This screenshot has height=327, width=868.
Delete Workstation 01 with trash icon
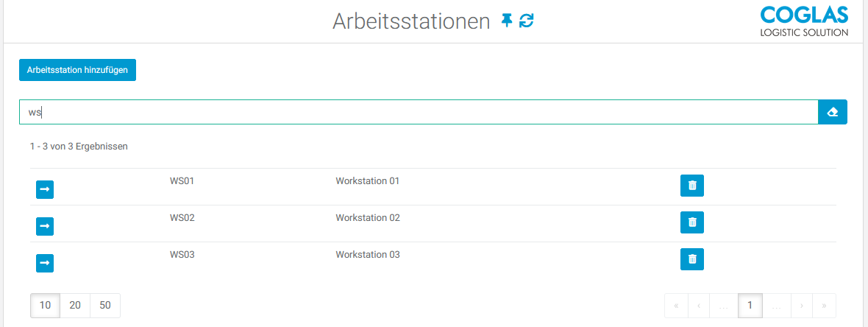point(692,186)
